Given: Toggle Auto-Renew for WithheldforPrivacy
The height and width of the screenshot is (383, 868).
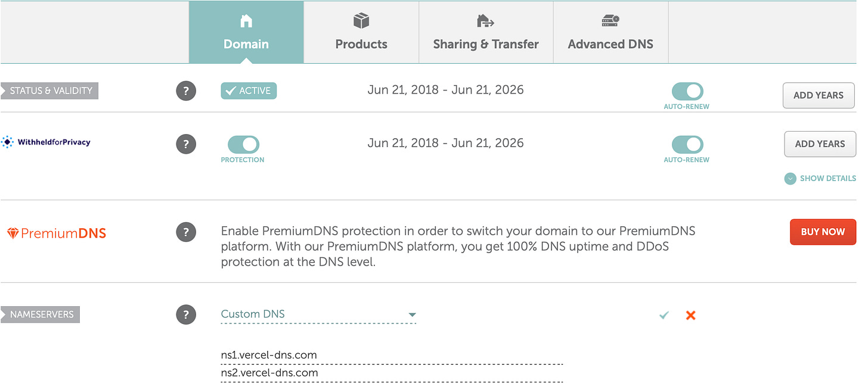Looking at the screenshot, I should [x=687, y=144].
